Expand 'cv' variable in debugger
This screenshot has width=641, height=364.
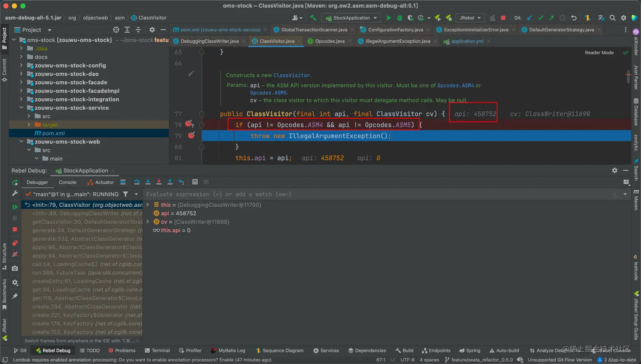tap(148, 222)
